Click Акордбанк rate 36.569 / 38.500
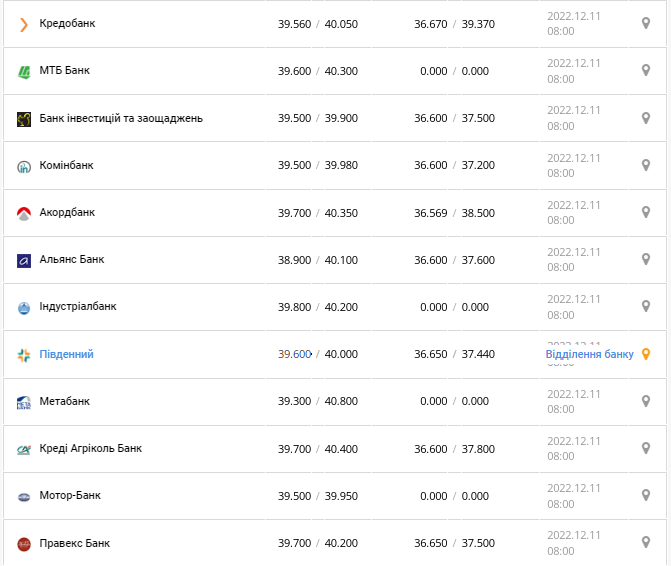This screenshot has height=566, width=671. point(454,213)
